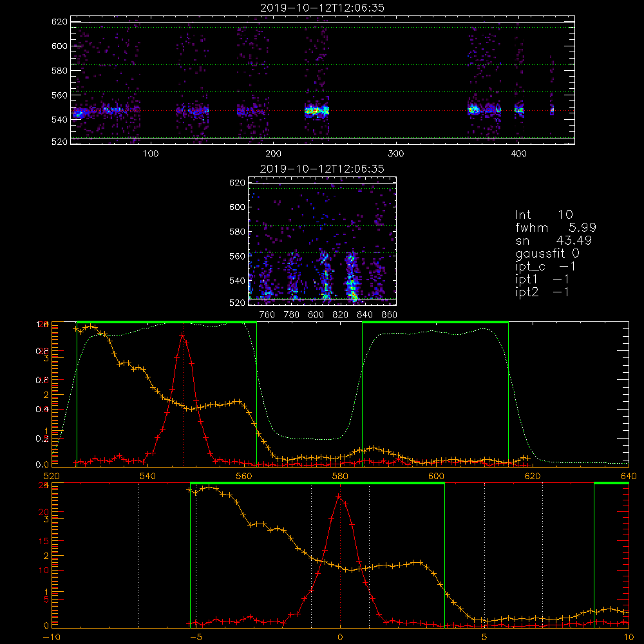
Task: Click x-axis label 580 of third plot
Action: [x=340, y=477]
